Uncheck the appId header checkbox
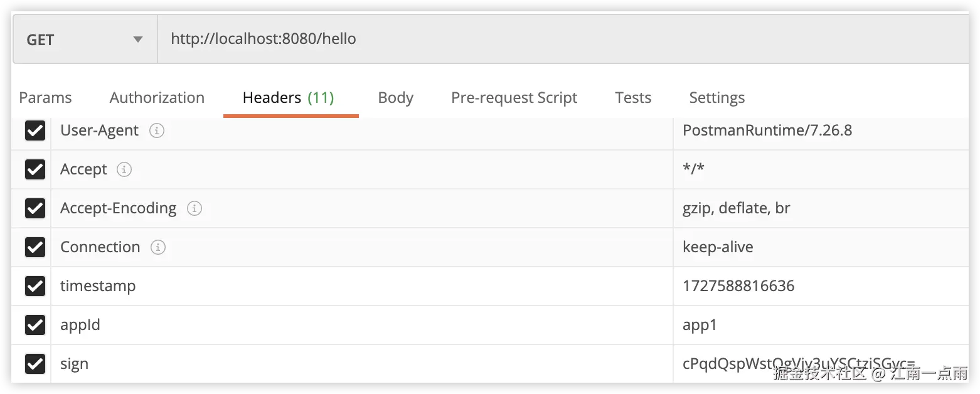Screen dimensions: 980x394 (35, 325)
